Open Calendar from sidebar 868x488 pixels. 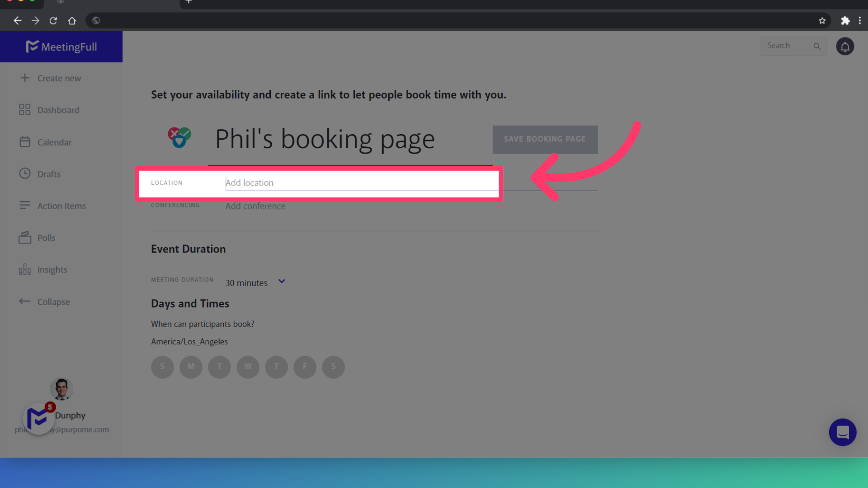[x=54, y=142]
